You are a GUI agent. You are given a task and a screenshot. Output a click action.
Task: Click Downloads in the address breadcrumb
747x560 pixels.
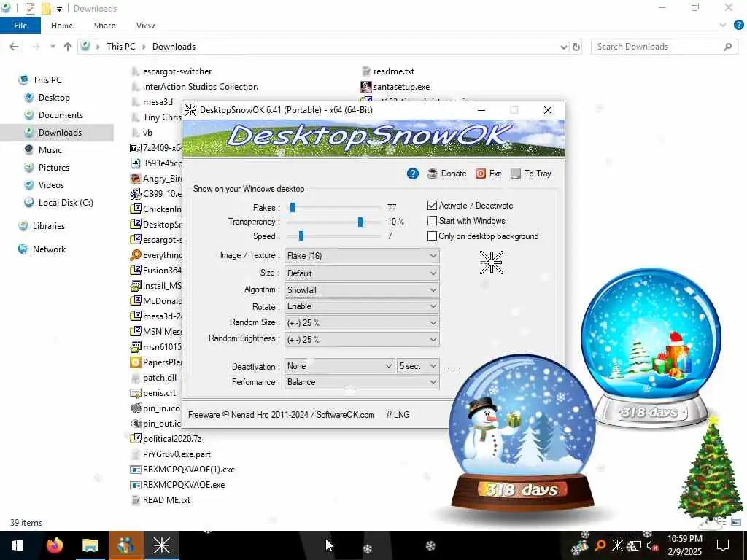coord(174,47)
